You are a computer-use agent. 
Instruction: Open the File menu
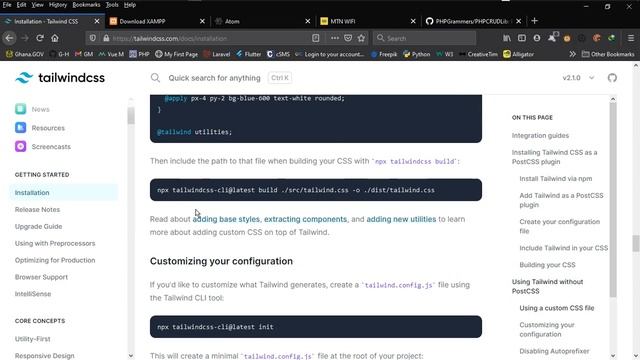tap(7, 5)
